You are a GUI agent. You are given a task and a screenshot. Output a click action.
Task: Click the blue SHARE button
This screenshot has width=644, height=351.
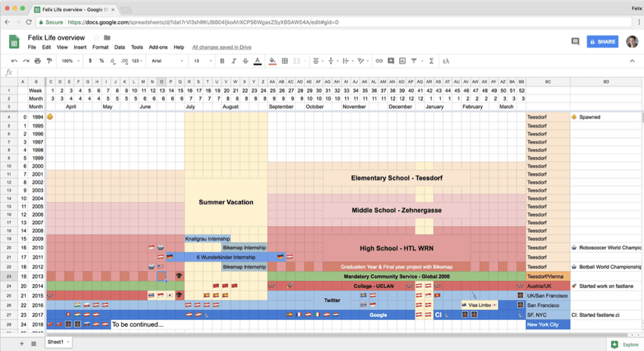click(x=602, y=41)
